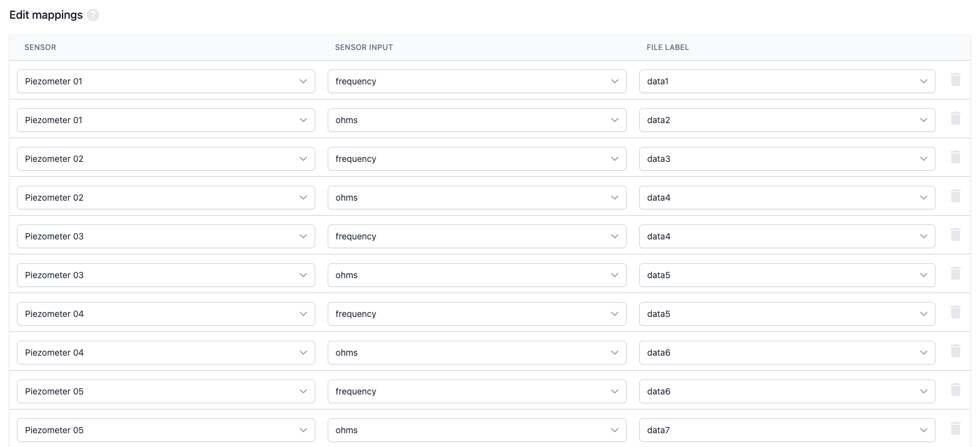Open the file label dropdown showing data7
Viewport: 980px width, 447px height.
(x=787, y=430)
